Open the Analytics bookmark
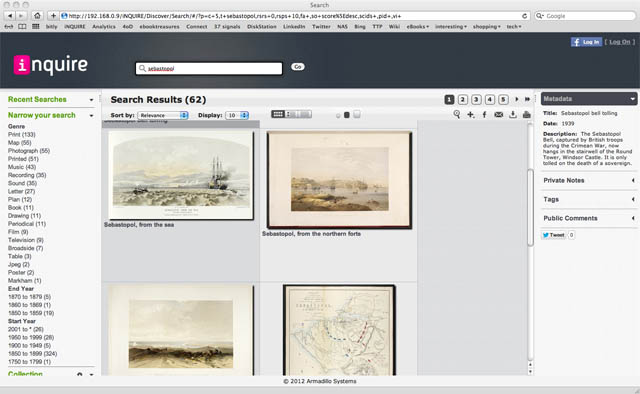This screenshot has height=394, width=640. click(104, 27)
